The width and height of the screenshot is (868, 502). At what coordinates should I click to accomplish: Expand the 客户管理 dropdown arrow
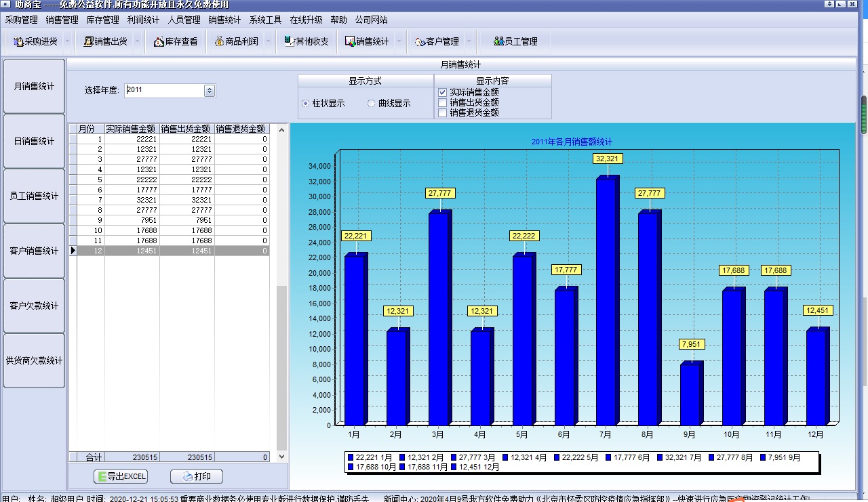[468, 41]
